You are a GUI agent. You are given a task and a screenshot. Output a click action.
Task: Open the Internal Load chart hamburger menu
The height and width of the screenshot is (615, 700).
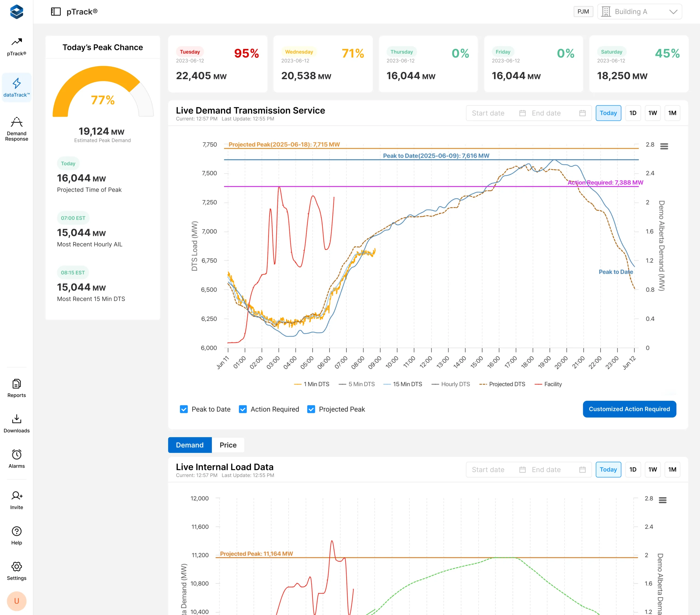(x=663, y=500)
